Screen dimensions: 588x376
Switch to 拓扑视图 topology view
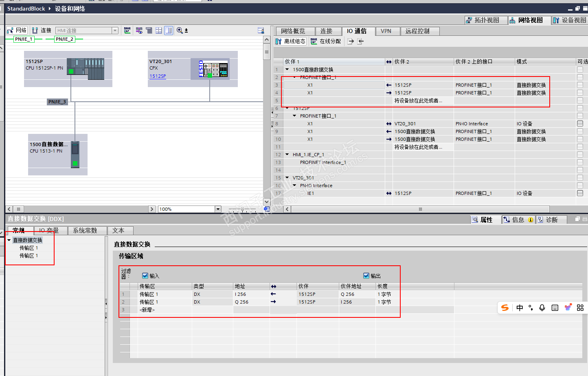pyautogui.click(x=486, y=20)
